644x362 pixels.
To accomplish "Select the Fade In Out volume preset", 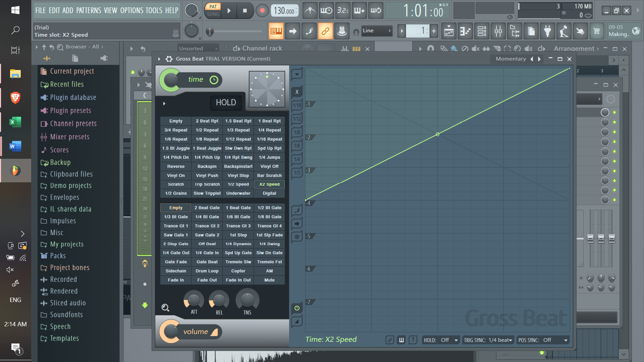I will click(x=238, y=280).
